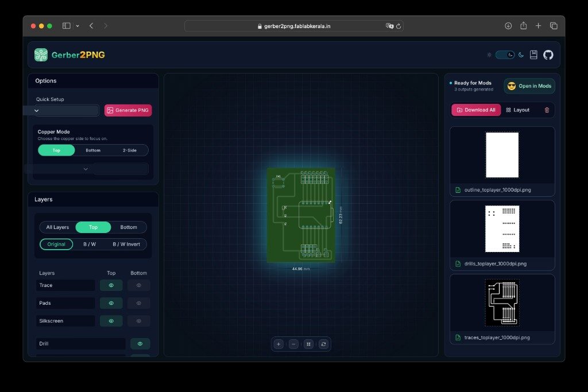Open the GitHub repository icon
The width and height of the screenshot is (588, 392).
(548, 55)
